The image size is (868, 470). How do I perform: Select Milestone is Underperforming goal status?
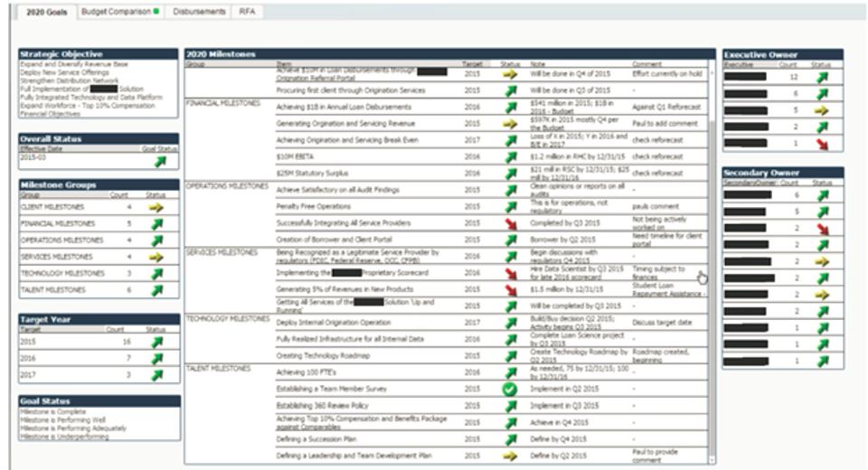point(63,437)
